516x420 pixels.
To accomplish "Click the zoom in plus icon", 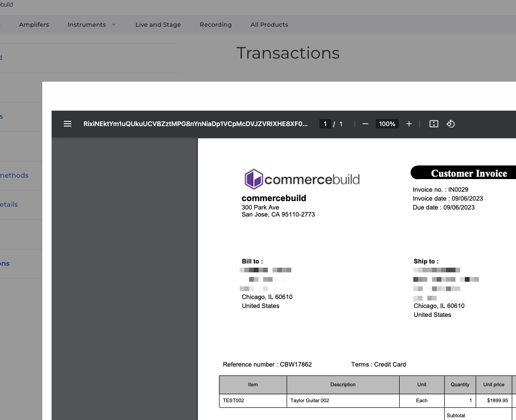I will [409, 124].
